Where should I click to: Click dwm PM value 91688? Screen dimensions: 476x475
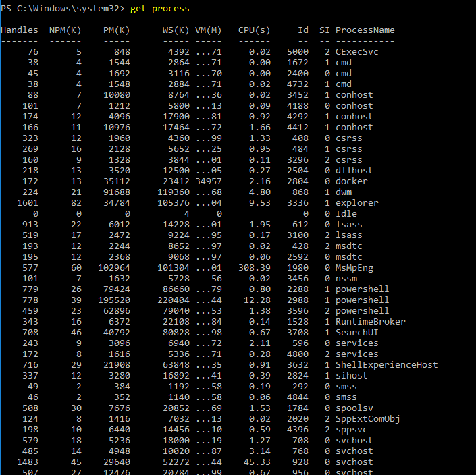[x=117, y=192]
